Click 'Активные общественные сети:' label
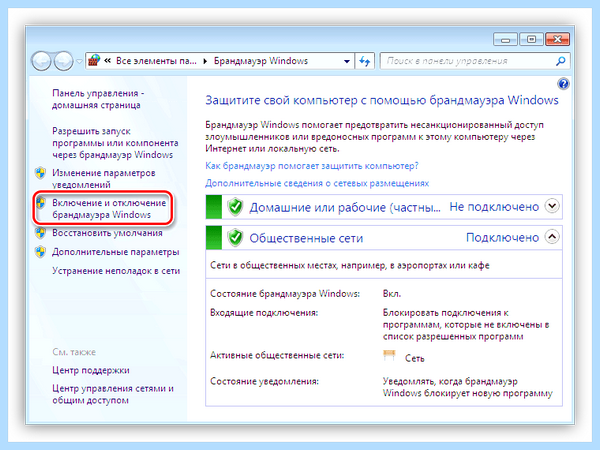600x450 pixels. coord(277,355)
